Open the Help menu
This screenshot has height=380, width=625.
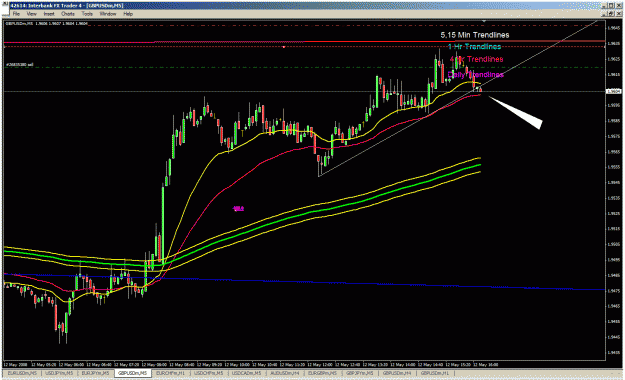pyautogui.click(x=128, y=14)
